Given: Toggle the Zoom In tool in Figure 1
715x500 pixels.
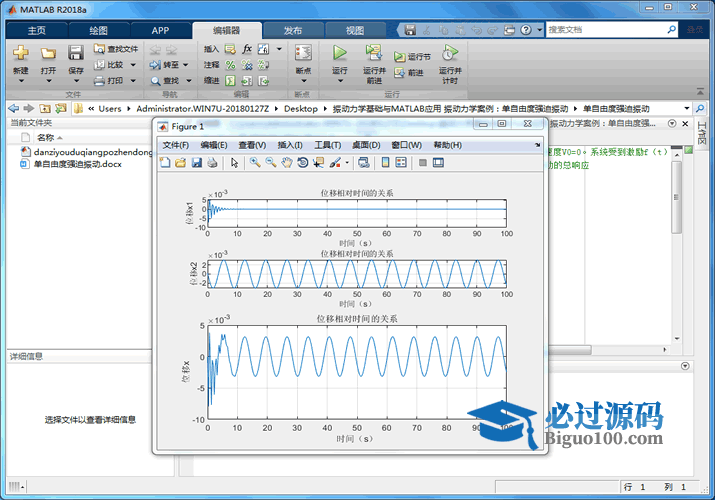Looking at the screenshot, I should (x=255, y=163).
